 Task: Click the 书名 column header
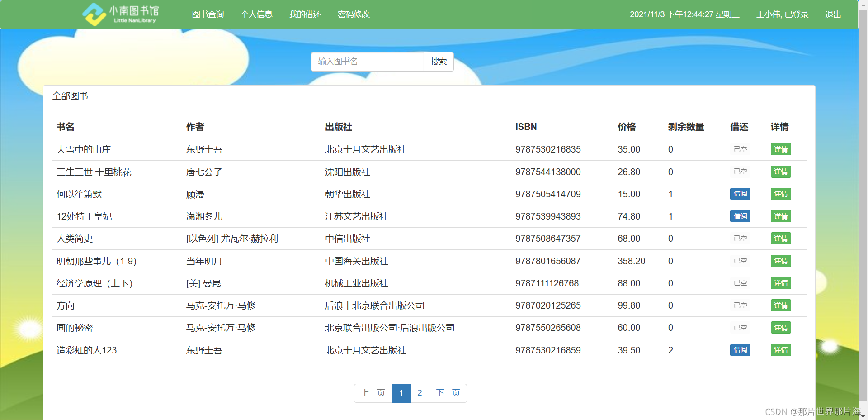pyautogui.click(x=66, y=127)
